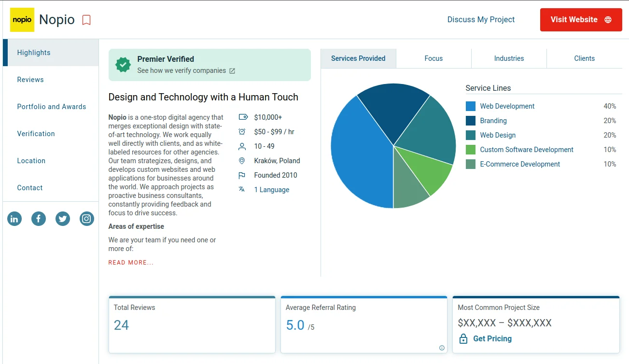The image size is (629, 364).
Task: Click the flag icon beside Founded 2010
Action: click(x=242, y=175)
